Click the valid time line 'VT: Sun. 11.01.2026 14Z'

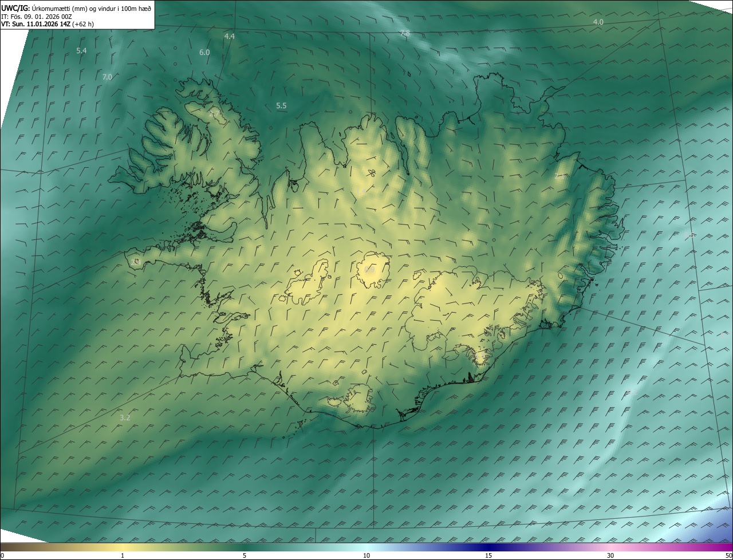click(36, 24)
